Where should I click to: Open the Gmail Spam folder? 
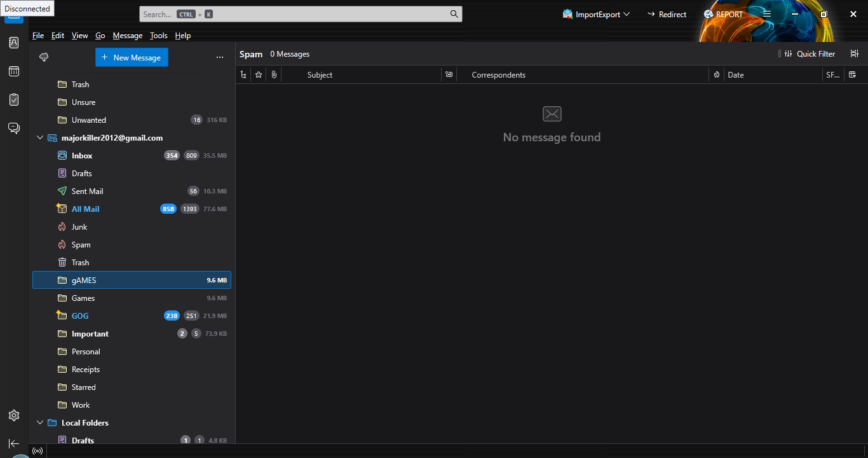[x=132, y=245]
